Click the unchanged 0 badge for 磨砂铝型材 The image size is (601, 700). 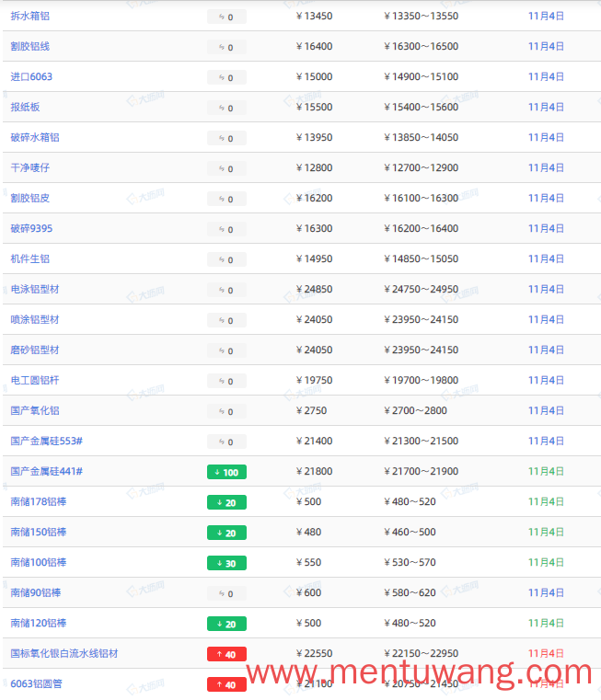click(x=226, y=350)
